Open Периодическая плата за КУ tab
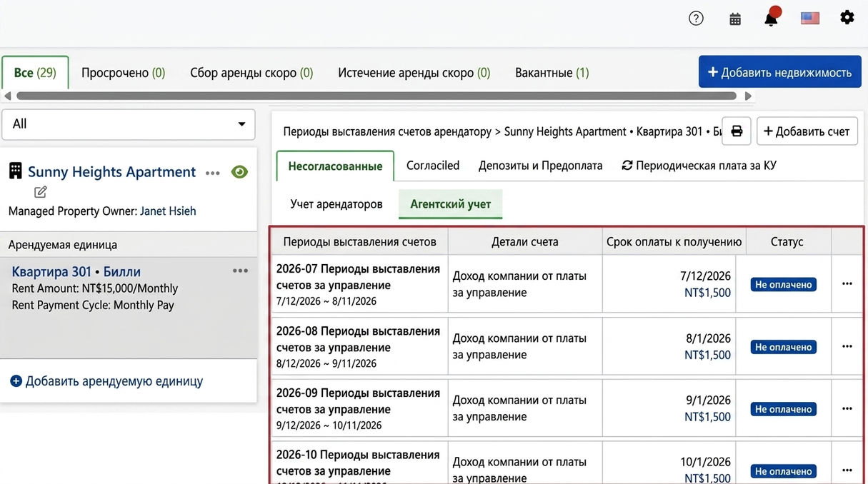Screen dimensions: 868x484 point(699,166)
